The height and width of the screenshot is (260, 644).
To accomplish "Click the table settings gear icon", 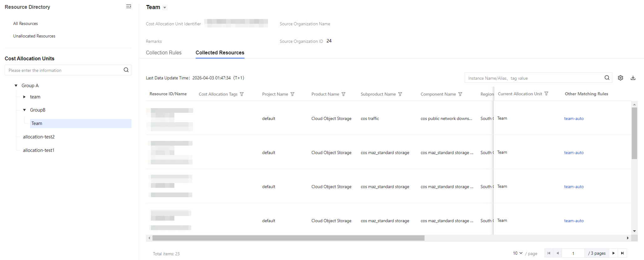I will 620,78.
